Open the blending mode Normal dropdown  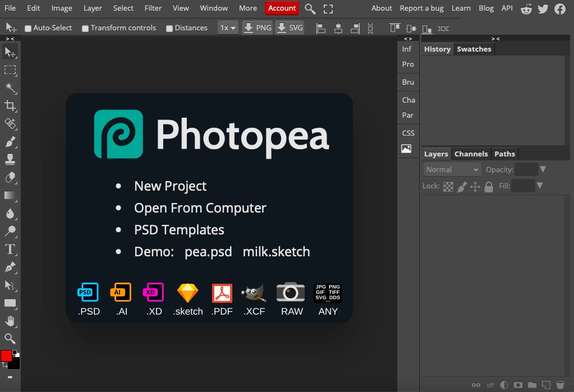click(x=451, y=169)
